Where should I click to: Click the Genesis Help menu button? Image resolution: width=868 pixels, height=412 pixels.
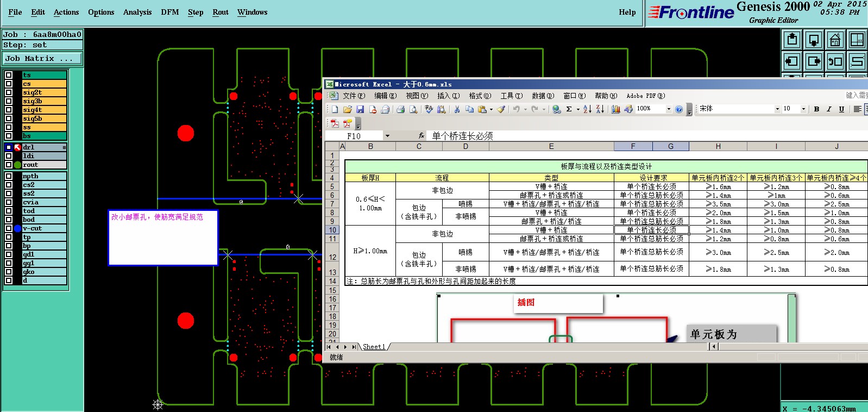[x=627, y=12]
